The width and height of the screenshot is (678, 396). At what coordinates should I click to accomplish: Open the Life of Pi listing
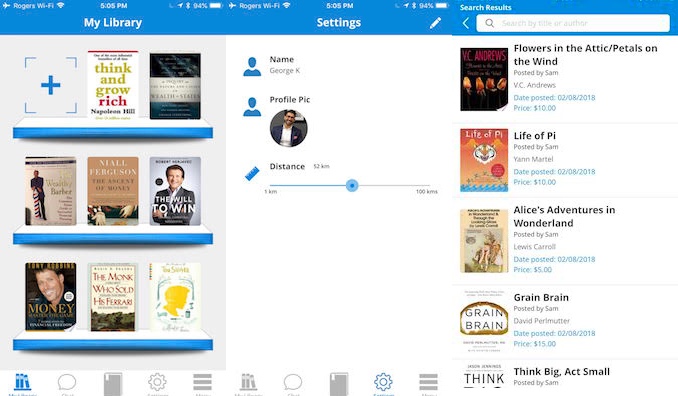coord(565,160)
